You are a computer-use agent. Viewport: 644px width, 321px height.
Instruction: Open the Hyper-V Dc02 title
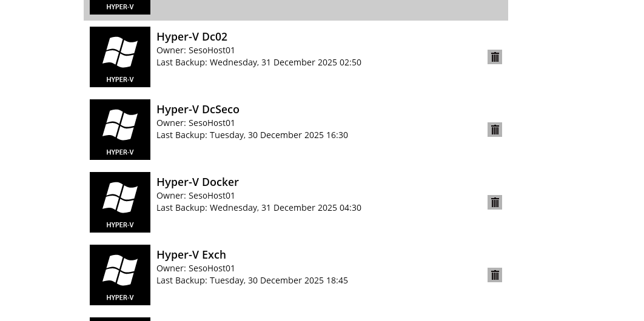coord(192,37)
